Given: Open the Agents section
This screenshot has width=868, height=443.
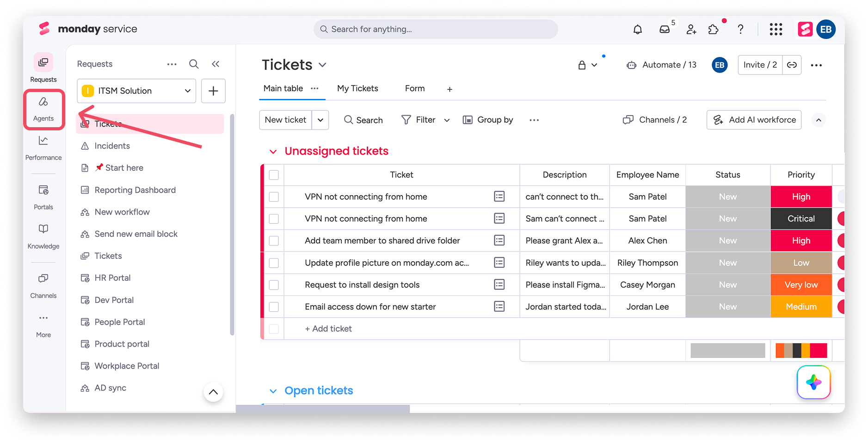Looking at the screenshot, I should tap(43, 109).
